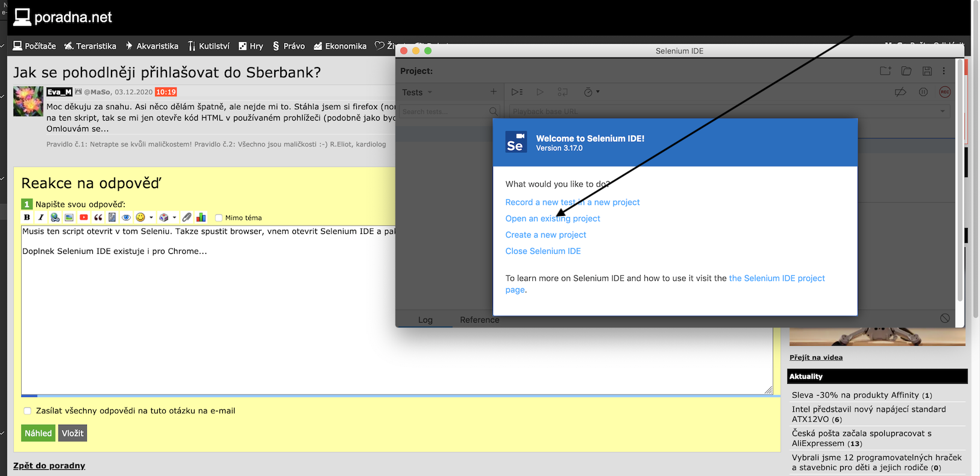
Task: Enable 'Zasílat všechny odpovědi' email checkbox
Action: tap(27, 411)
